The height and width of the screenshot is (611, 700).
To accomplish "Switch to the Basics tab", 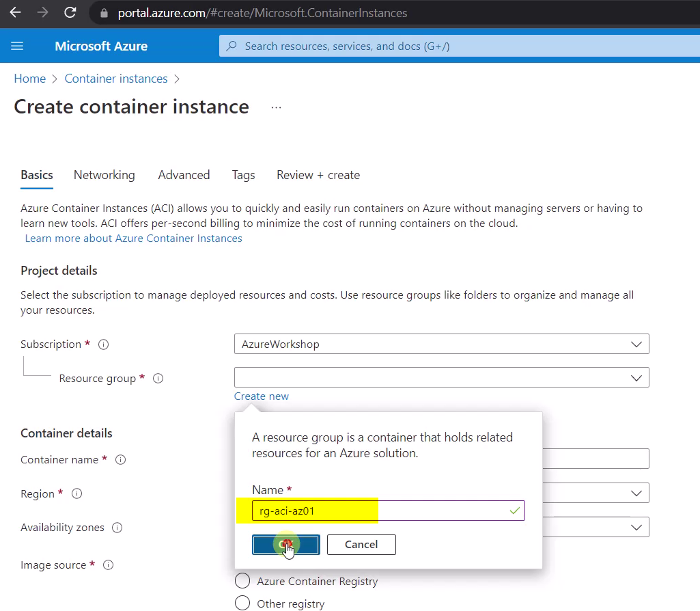I will point(37,175).
